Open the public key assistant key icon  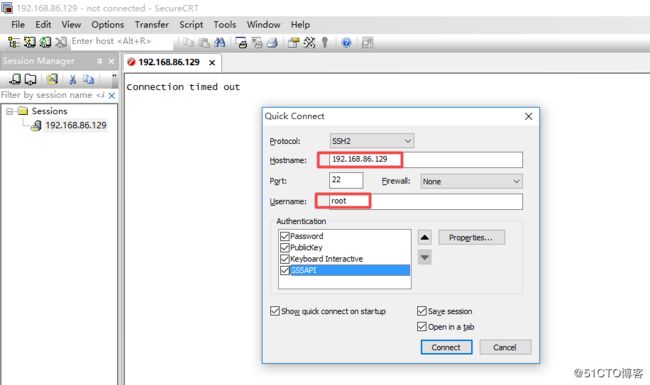325,43
